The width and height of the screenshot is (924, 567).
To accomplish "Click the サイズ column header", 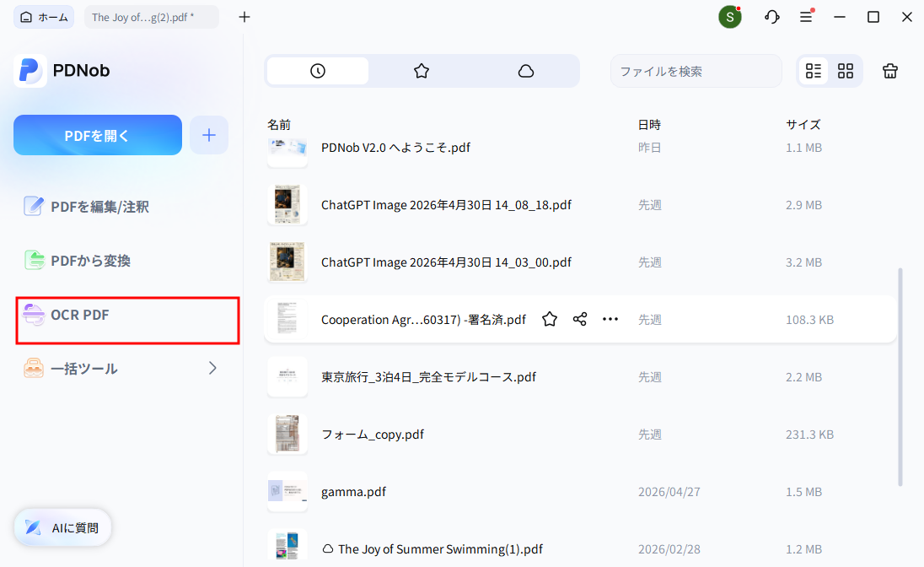I will tap(803, 125).
